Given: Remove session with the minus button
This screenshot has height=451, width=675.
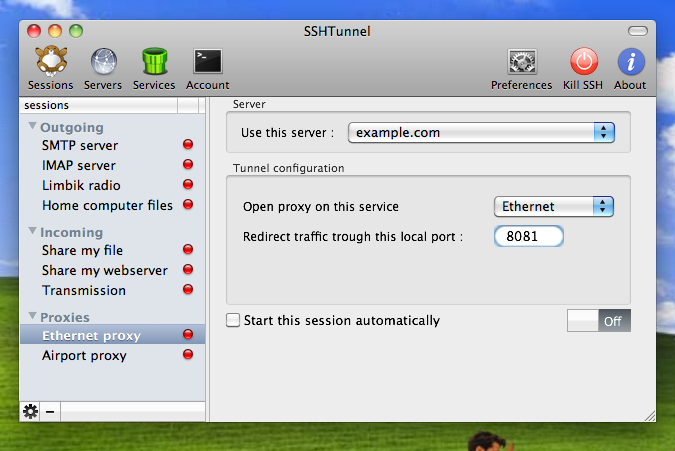Looking at the screenshot, I should coord(50,411).
